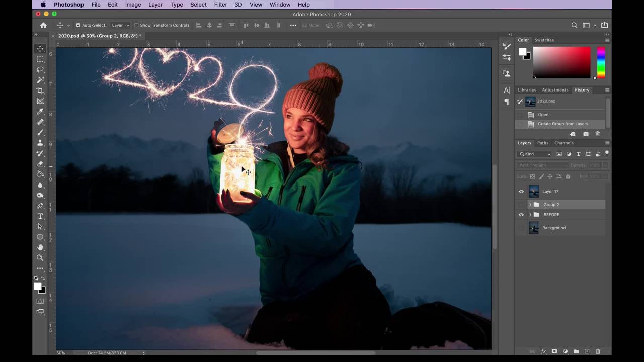The image size is (644, 362).
Task: Expand the BEFORE group folder
Action: point(530,215)
